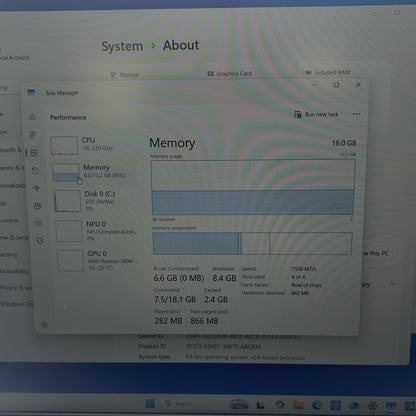Open App history icon in Task Manager

pos(35,171)
